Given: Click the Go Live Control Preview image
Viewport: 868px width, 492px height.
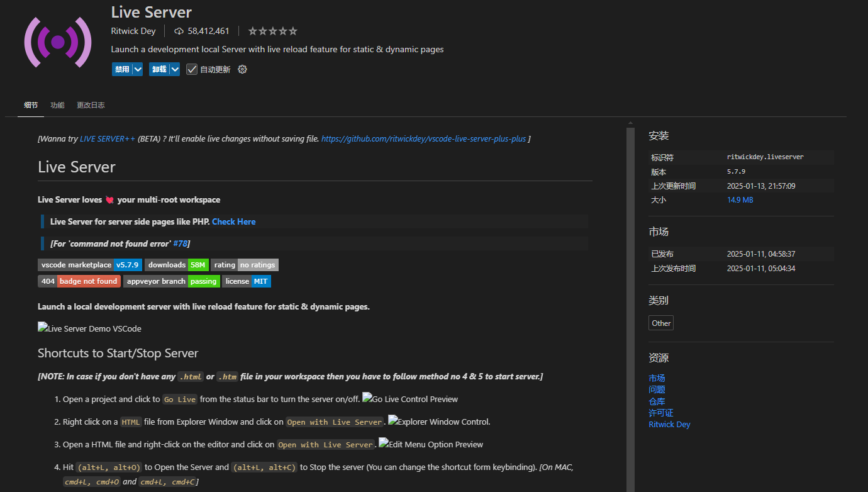Looking at the screenshot, I should tap(410, 399).
